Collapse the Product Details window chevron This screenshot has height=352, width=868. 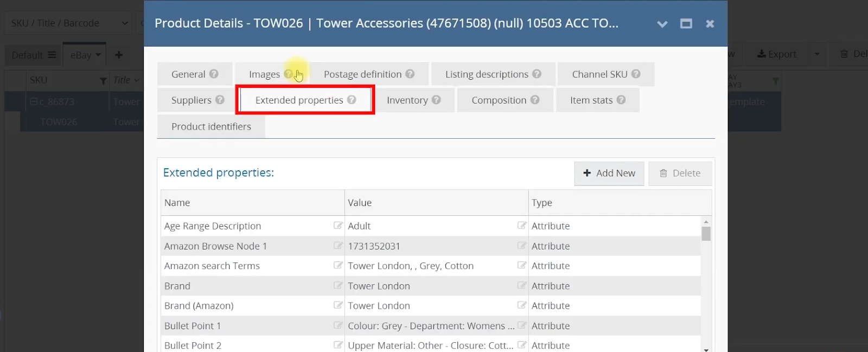click(662, 24)
